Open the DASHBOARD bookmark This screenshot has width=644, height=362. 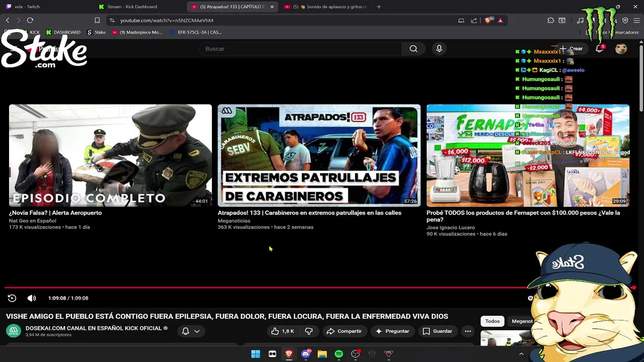(x=63, y=32)
